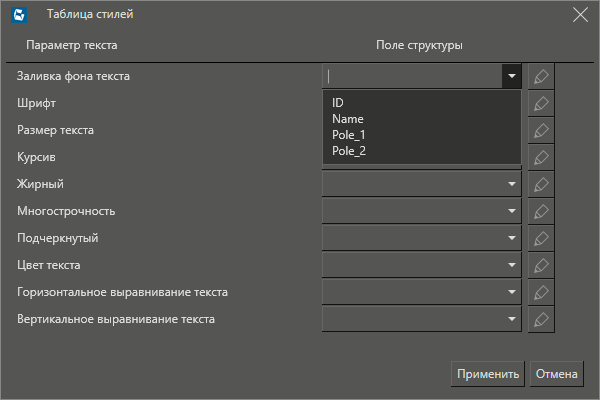Viewport: 600px width, 400px height.
Task: Click the Жирный parameter label
Action: pyautogui.click(x=40, y=184)
